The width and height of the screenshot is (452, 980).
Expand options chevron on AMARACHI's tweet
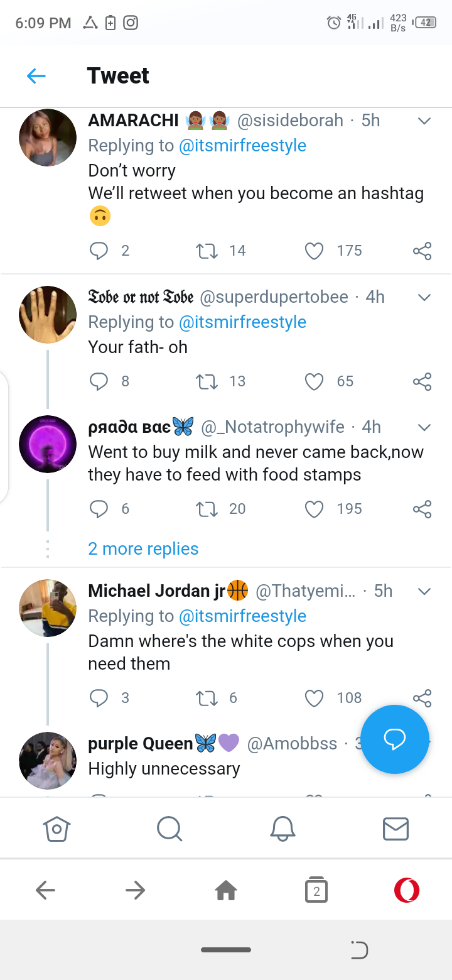click(x=424, y=121)
